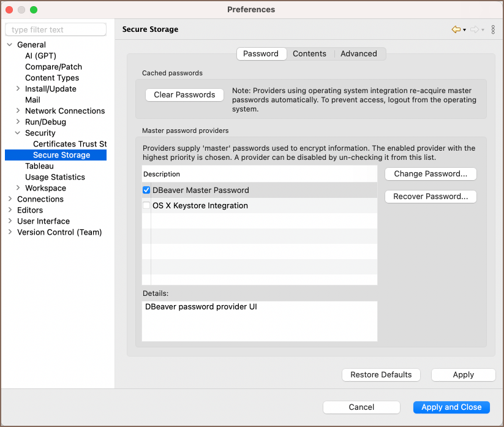Open Certificates Trust Store page
504x427 pixels.
[x=70, y=144]
